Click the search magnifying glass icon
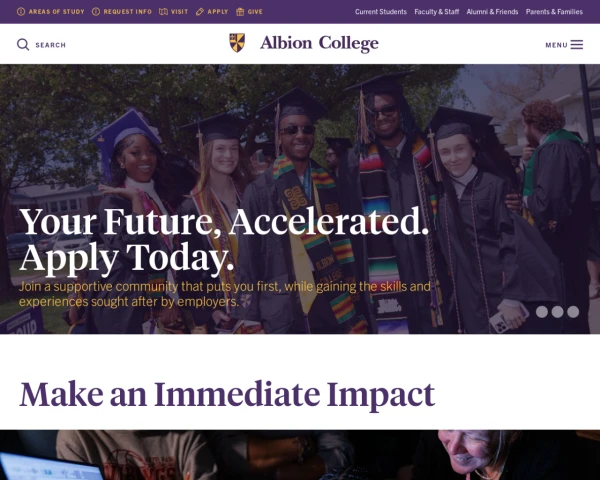The image size is (600, 480). point(23,45)
